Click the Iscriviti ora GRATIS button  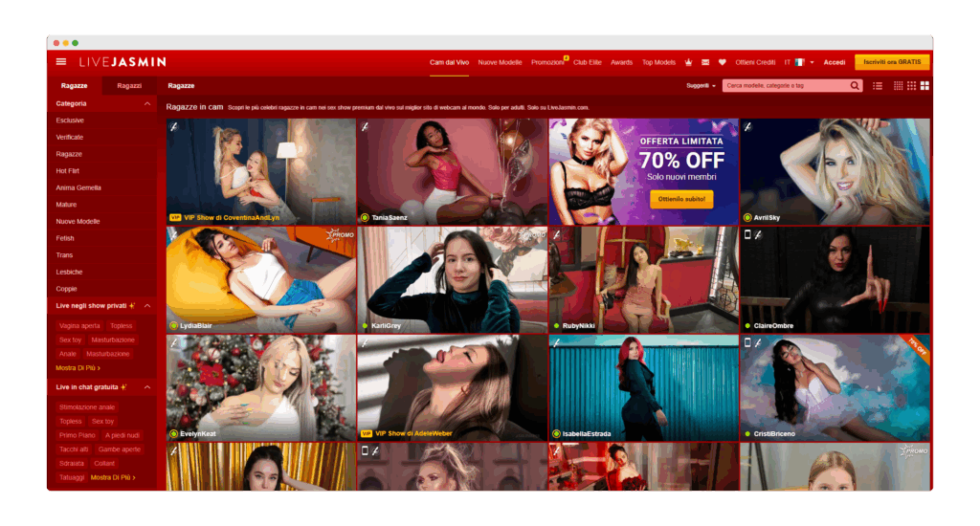[x=891, y=62]
